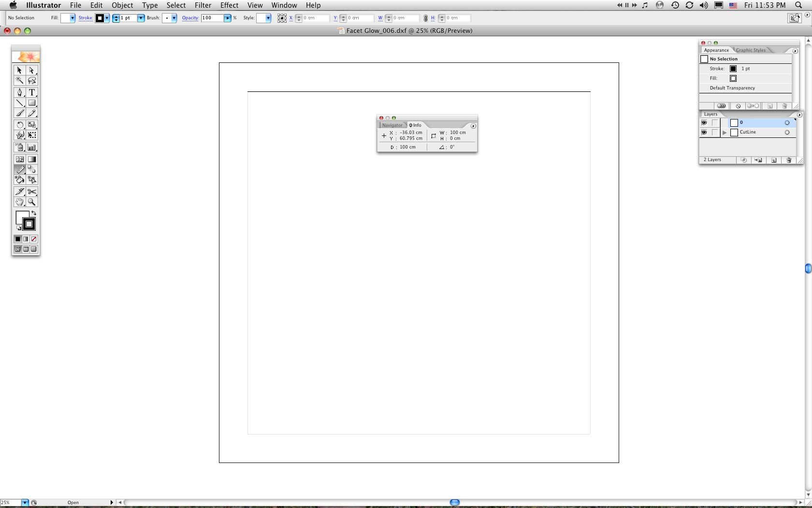
Task: Click Clear Appearance button
Action: pos(738,106)
